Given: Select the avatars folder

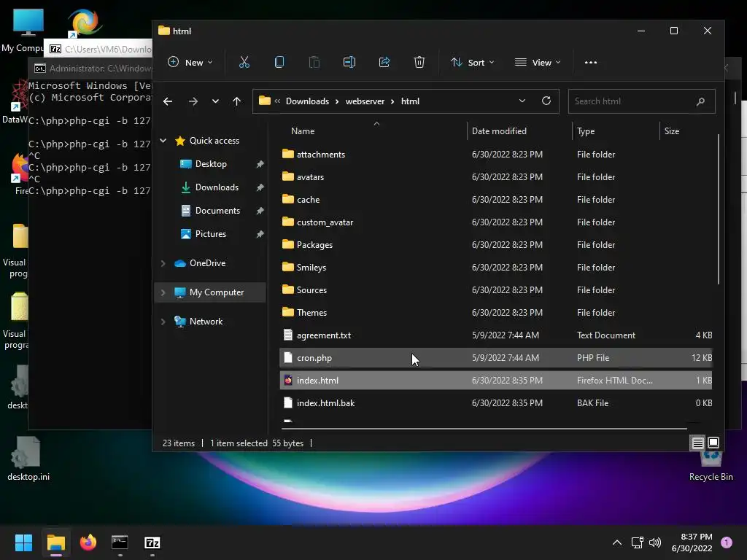Looking at the screenshot, I should (495, 176).
